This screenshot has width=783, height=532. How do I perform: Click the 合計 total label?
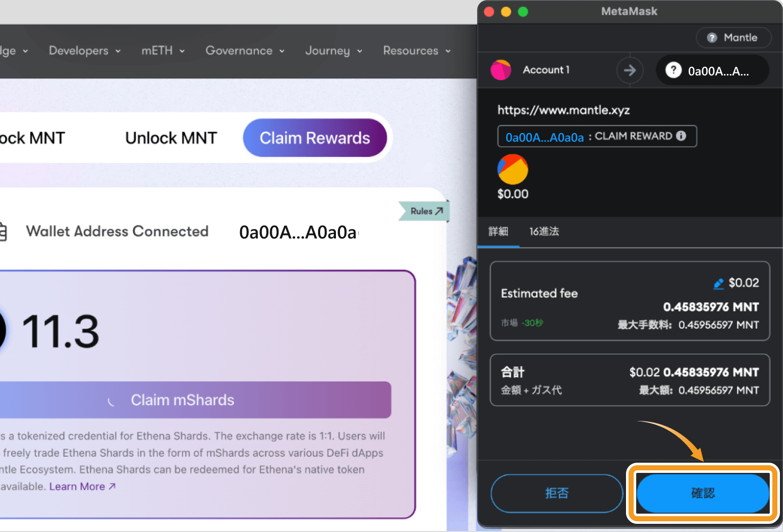tap(512, 372)
